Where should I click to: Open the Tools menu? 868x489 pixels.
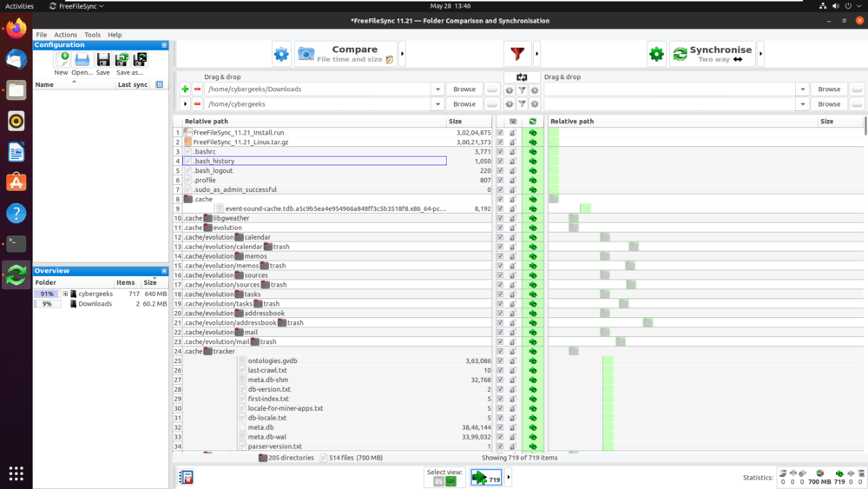tap(93, 35)
